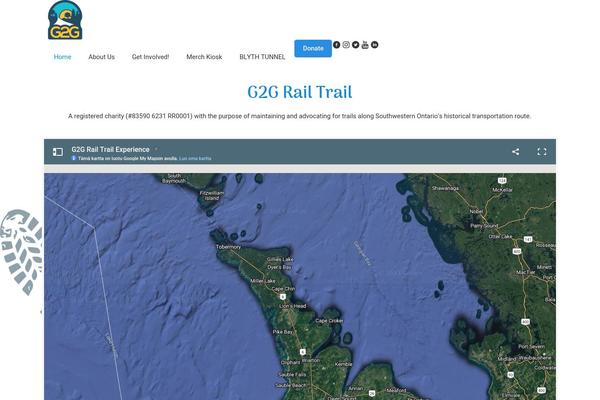The image size is (600, 400).
Task: Click the star beside G2G Rail Trail Experience
Action: [x=156, y=149]
